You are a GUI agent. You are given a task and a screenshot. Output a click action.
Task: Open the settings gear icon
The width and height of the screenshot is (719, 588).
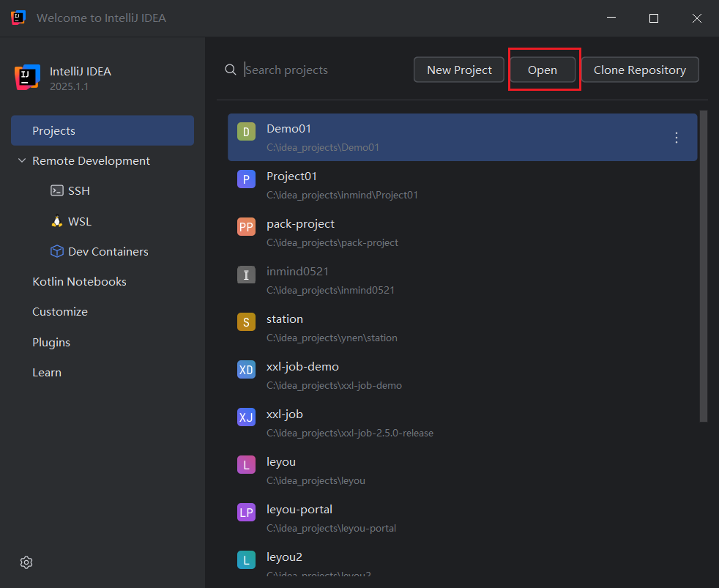click(x=26, y=562)
